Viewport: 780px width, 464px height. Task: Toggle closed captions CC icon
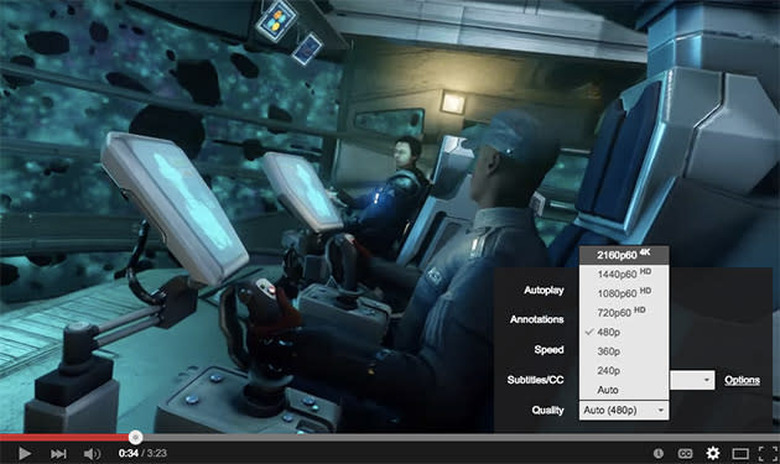pyautogui.click(x=685, y=453)
